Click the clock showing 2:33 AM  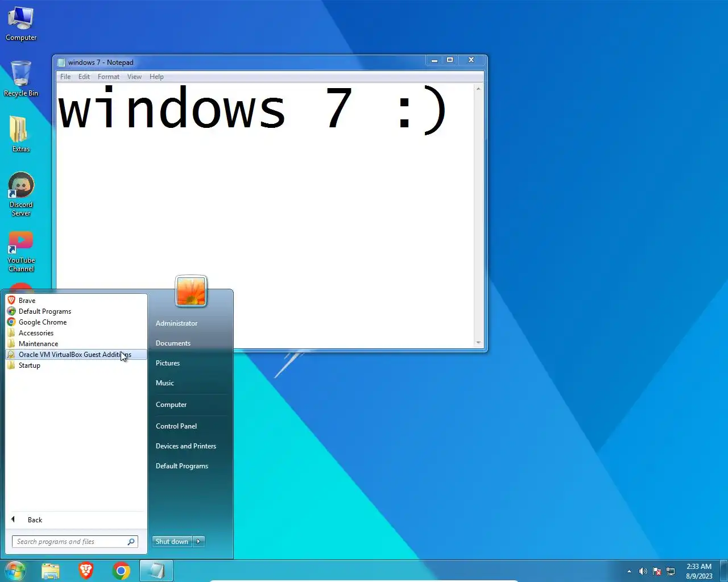tap(699, 571)
